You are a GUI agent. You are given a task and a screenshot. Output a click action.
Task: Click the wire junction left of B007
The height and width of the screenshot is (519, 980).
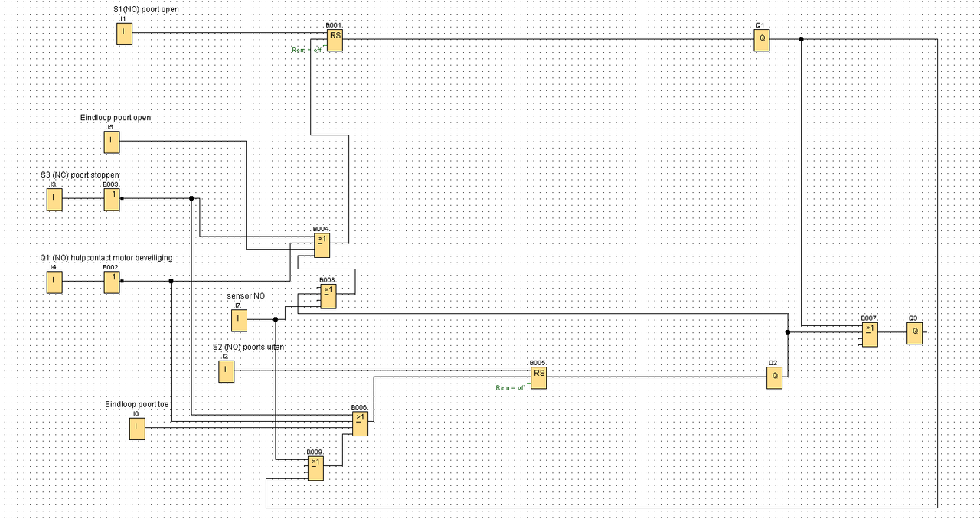coord(788,332)
